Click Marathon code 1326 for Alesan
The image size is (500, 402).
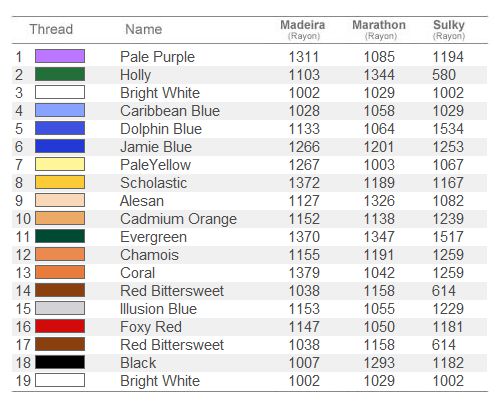pyautogui.click(x=379, y=201)
